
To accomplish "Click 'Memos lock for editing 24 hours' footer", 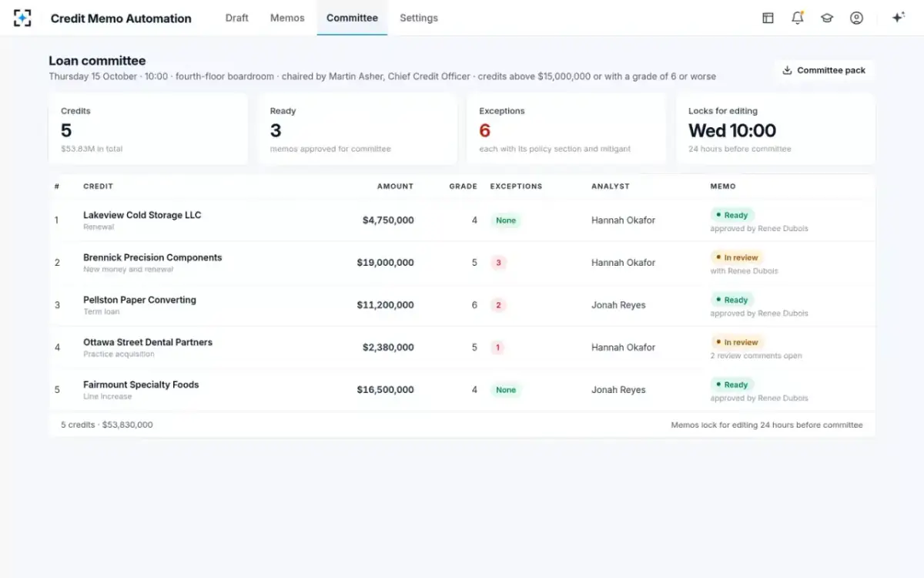I will (767, 425).
